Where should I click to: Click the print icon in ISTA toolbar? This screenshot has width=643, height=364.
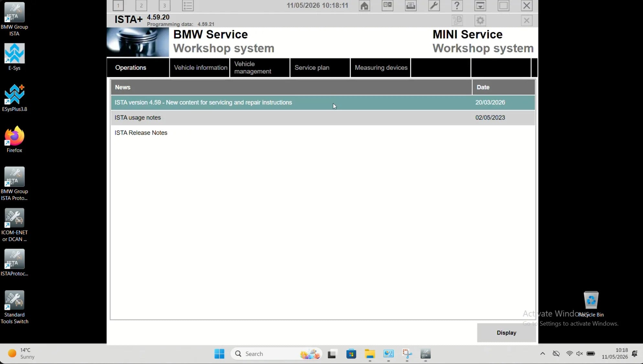coord(411,5)
